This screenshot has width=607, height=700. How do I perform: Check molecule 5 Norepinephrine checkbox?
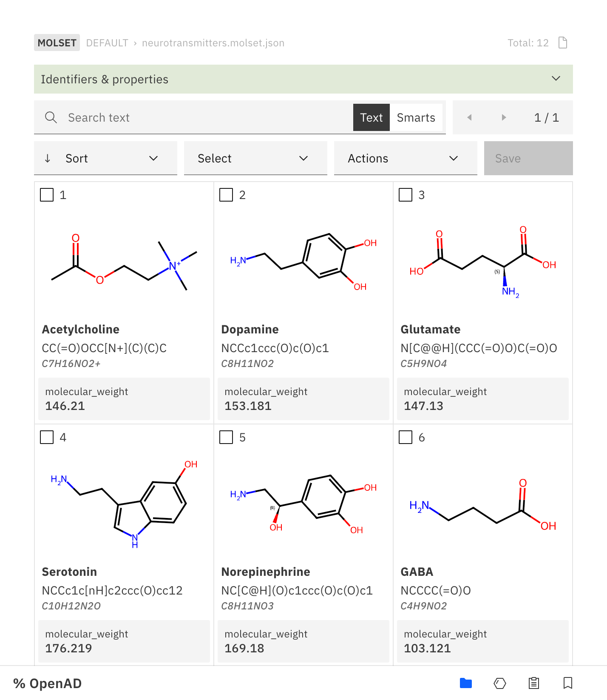[226, 437]
